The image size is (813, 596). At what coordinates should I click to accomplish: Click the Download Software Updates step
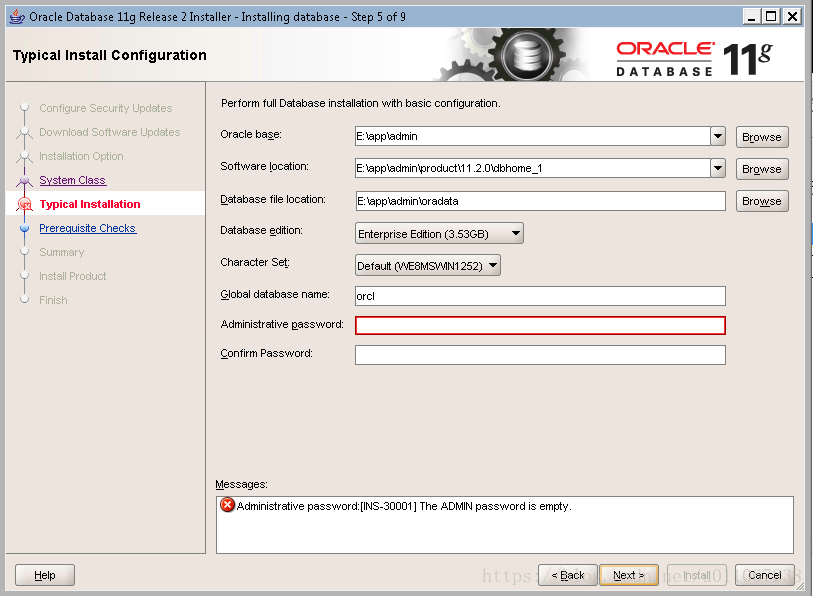click(x=110, y=132)
